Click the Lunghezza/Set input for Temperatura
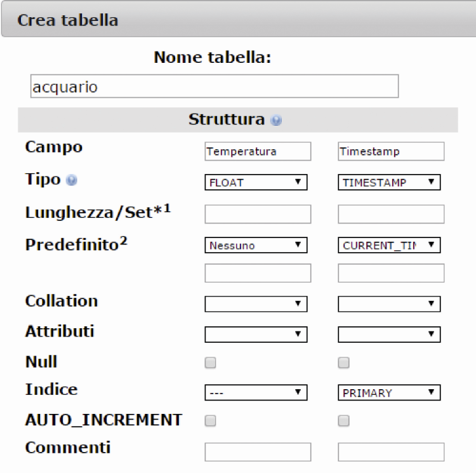This screenshot has height=473, width=476. [x=258, y=214]
